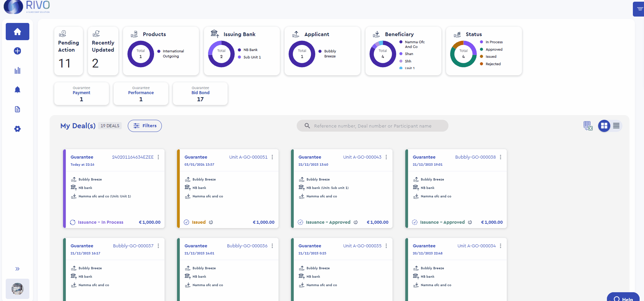Viewport: 644px width, 301px height.
Task: Click bank icon on Unit A-GO-000043 card
Action: pos(302,187)
